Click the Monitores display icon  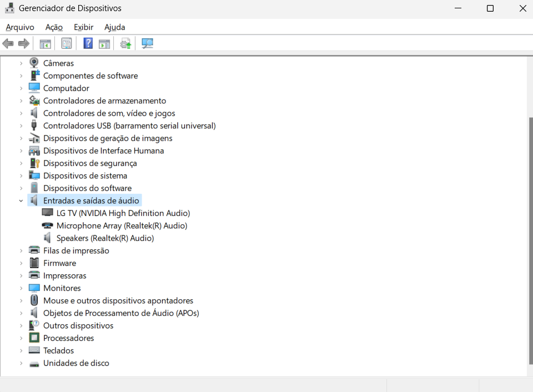[34, 288]
